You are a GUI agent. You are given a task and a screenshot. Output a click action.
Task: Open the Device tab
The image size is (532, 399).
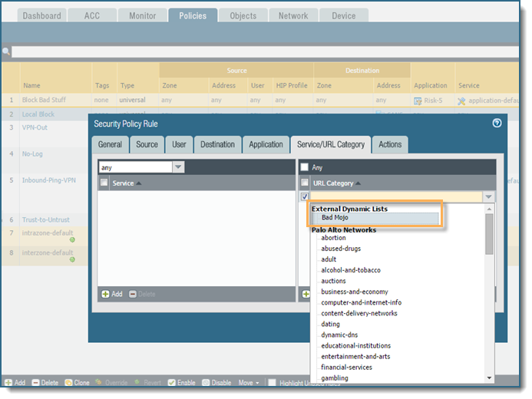344,15
